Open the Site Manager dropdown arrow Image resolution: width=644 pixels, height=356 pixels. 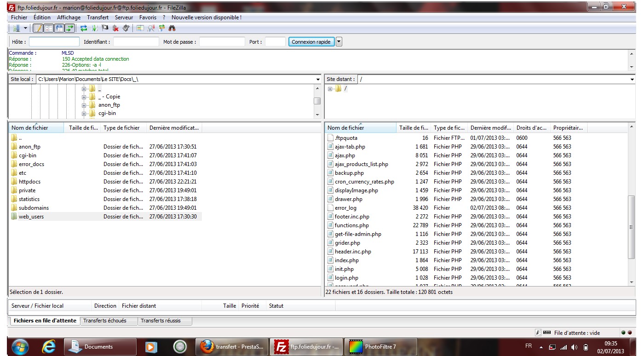[x=25, y=29]
